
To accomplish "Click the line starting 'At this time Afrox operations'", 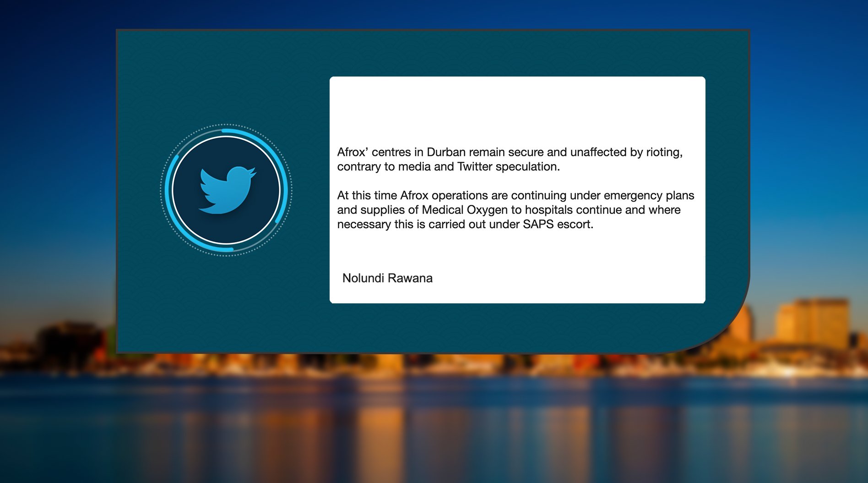I will [516, 196].
